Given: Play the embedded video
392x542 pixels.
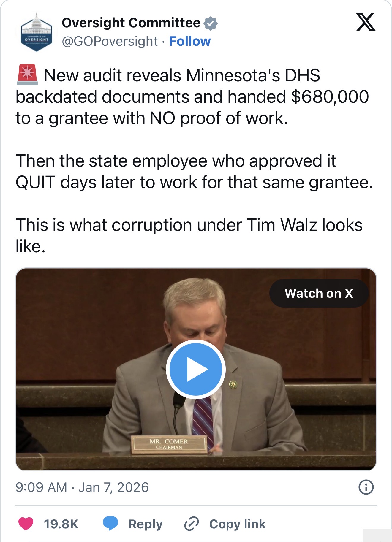Looking at the screenshot, I should click(x=196, y=369).
